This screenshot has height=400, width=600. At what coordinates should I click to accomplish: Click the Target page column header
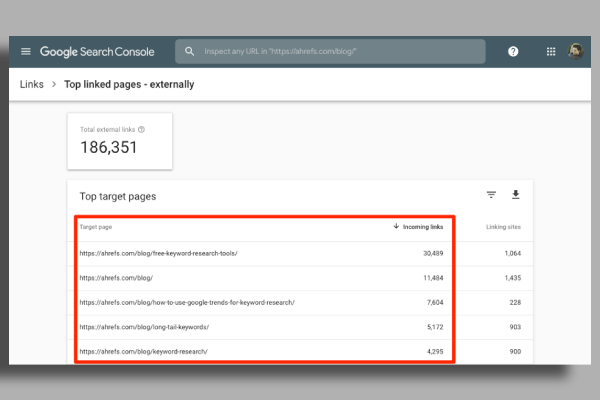tap(96, 227)
